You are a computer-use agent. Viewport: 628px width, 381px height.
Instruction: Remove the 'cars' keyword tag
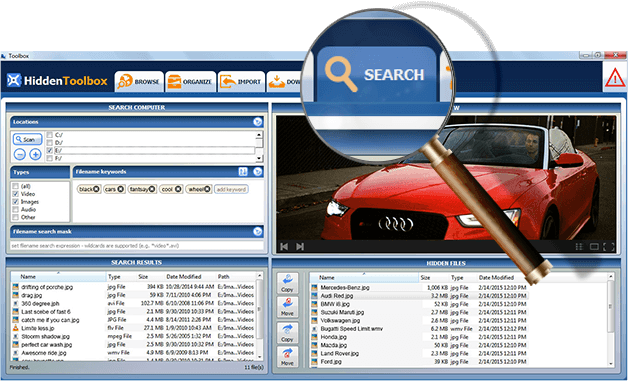(121, 189)
